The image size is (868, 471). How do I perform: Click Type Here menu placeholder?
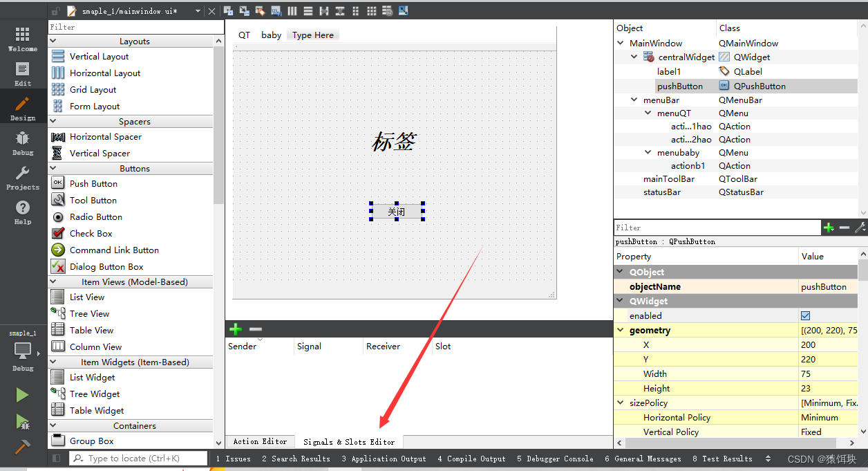click(313, 35)
